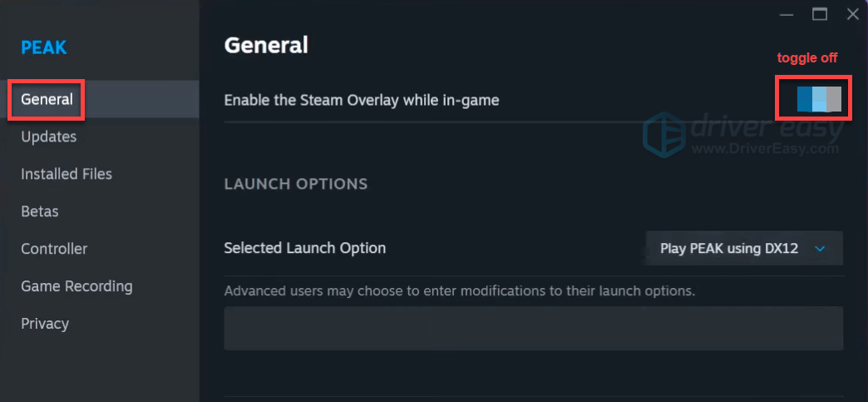The image size is (868, 402).
Task: Switch to the Updates tab
Action: (48, 136)
